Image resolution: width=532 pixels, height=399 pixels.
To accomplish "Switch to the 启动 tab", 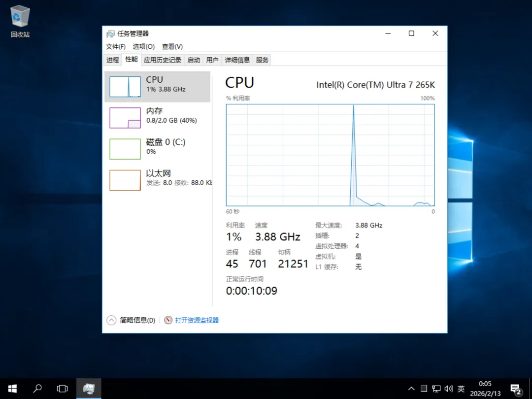I will (x=194, y=60).
